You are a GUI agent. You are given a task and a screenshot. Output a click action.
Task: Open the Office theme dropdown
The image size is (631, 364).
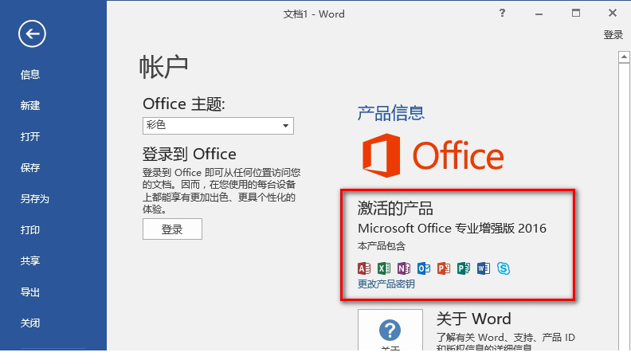pyautogui.click(x=218, y=126)
